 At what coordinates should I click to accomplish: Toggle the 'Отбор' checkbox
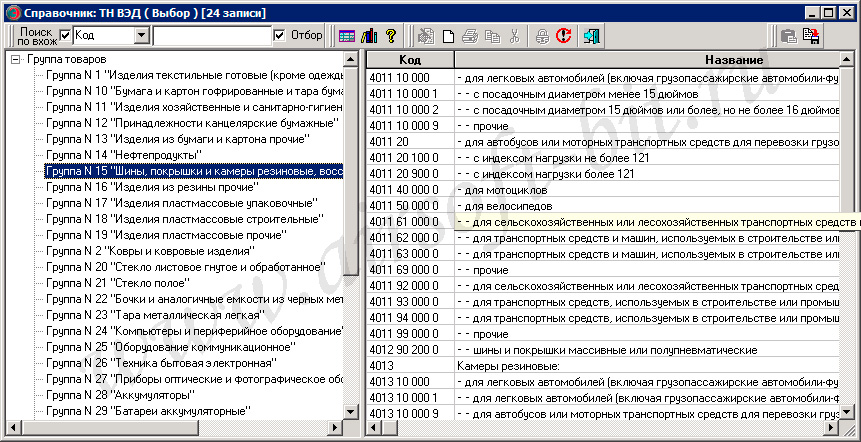click(x=279, y=36)
